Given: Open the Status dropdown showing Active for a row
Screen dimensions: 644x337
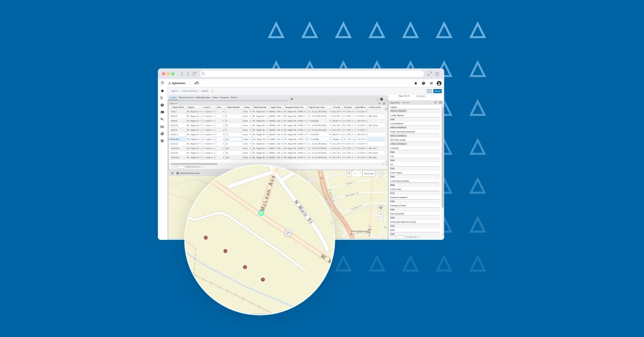Looking at the screenshot, I should 246,111.
